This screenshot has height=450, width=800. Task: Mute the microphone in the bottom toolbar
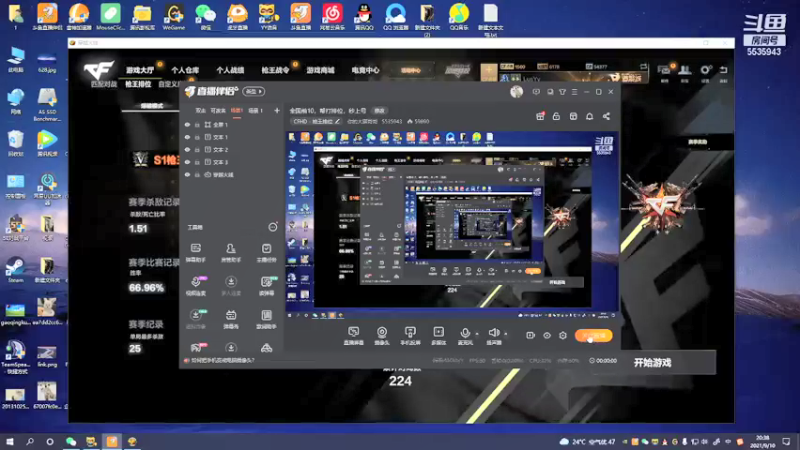(x=465, y=334)
